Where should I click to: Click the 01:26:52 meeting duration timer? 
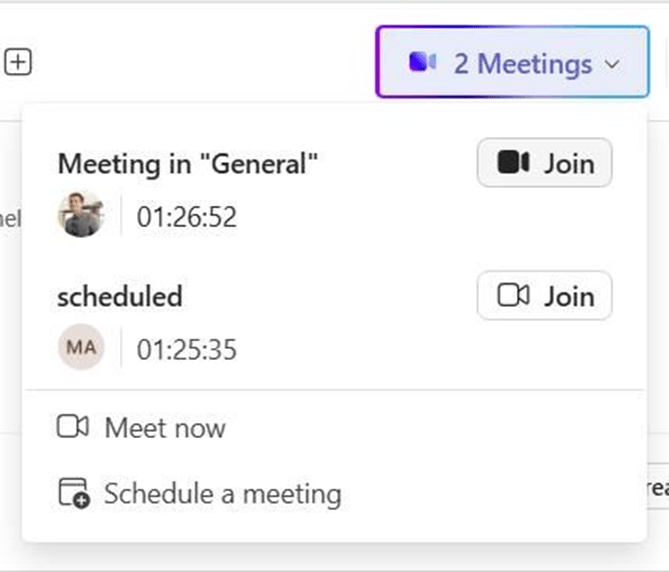187,216
